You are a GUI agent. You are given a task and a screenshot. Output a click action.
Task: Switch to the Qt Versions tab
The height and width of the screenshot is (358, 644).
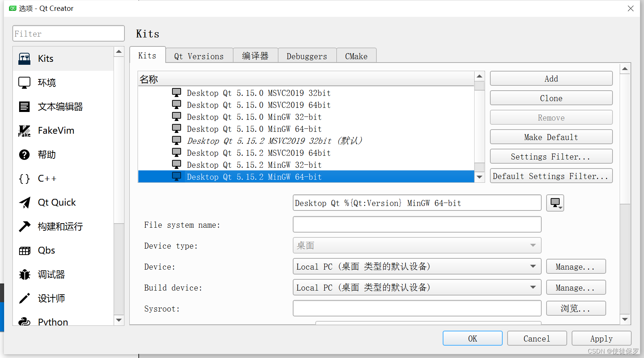[199, 56]
